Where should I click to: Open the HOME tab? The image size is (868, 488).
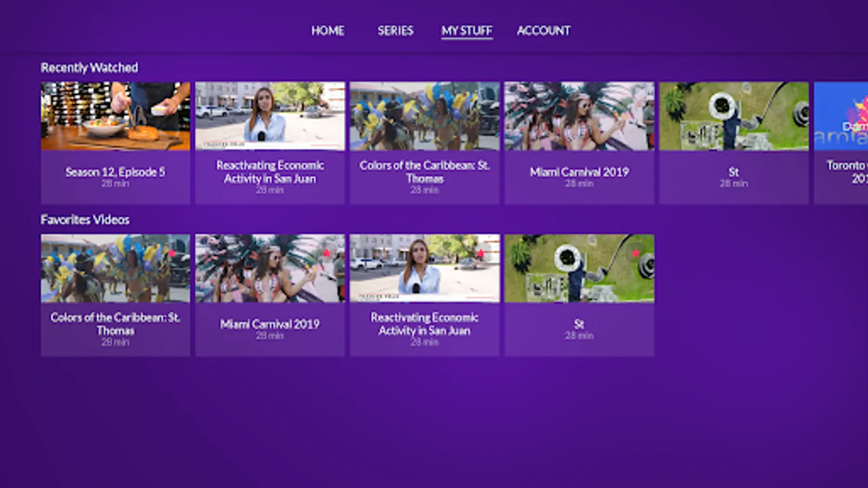pos(328,31)
